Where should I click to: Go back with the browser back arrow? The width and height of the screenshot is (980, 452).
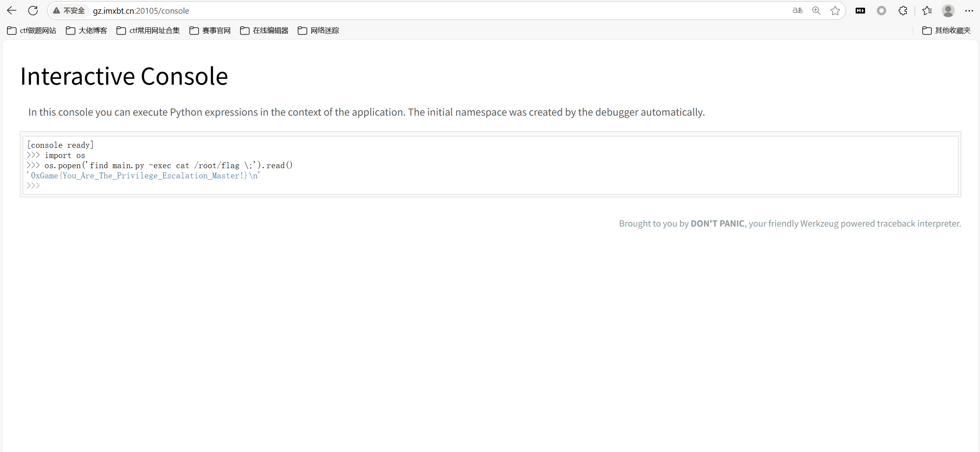12,11
